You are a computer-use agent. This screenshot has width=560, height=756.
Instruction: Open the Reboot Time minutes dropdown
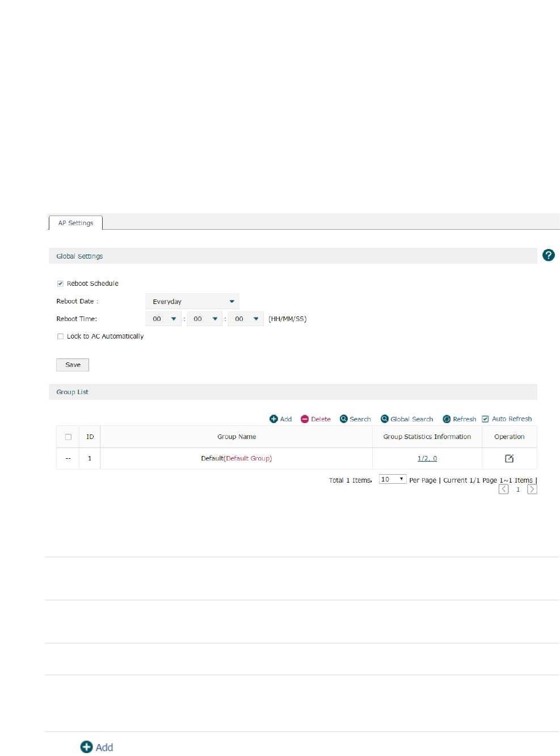(204, 319)
